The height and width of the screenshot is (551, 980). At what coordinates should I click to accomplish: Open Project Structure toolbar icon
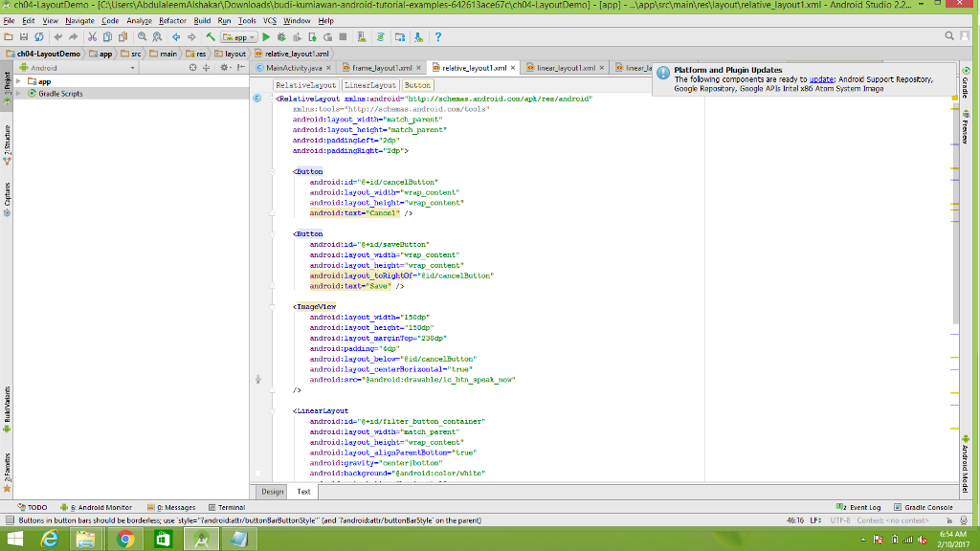400,37
